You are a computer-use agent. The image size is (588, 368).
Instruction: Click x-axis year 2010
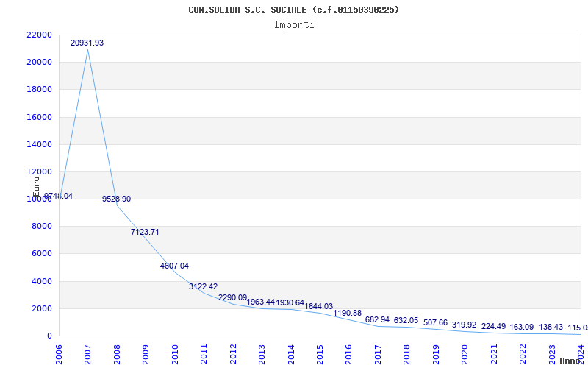point(175,354)
